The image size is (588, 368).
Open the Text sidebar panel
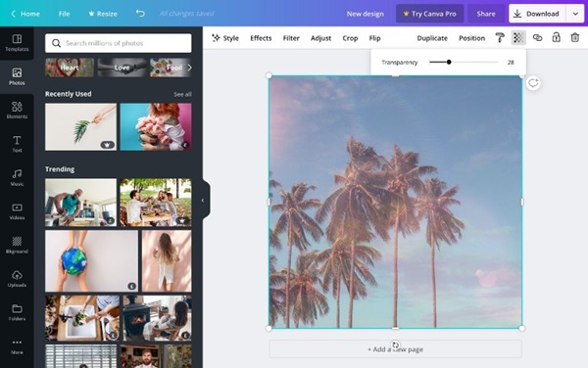click(17, 144)
